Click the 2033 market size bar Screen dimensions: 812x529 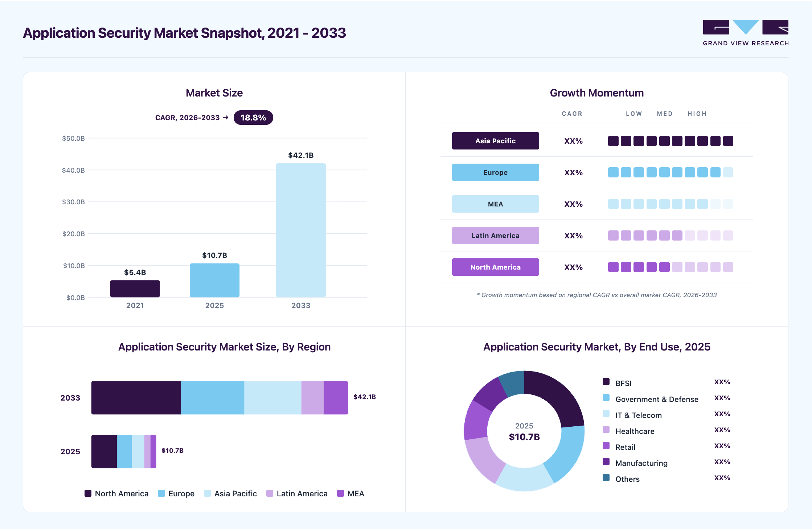pyautogui.click(x=301, y=230)
